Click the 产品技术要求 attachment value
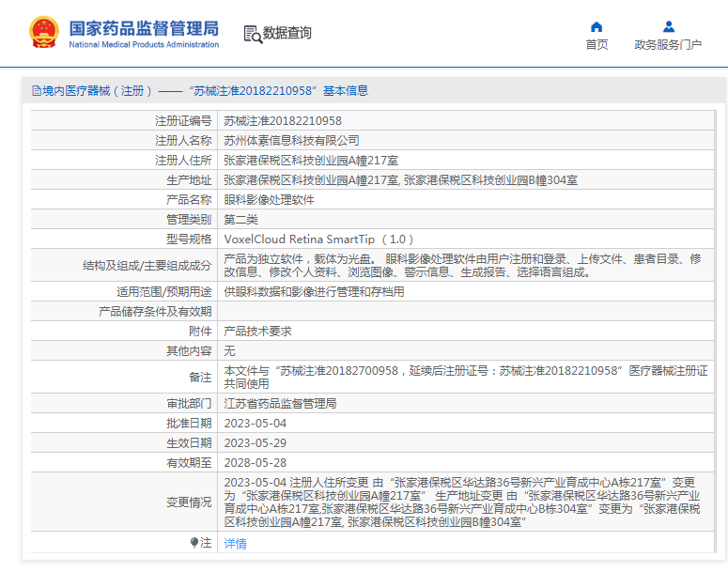The image size is (728, 572). [257, 331]
